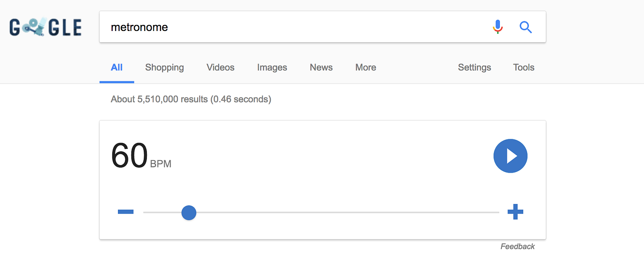Switch to the Shopping tab
This screenshot has width=644, height=266.
tap(165, 68)
